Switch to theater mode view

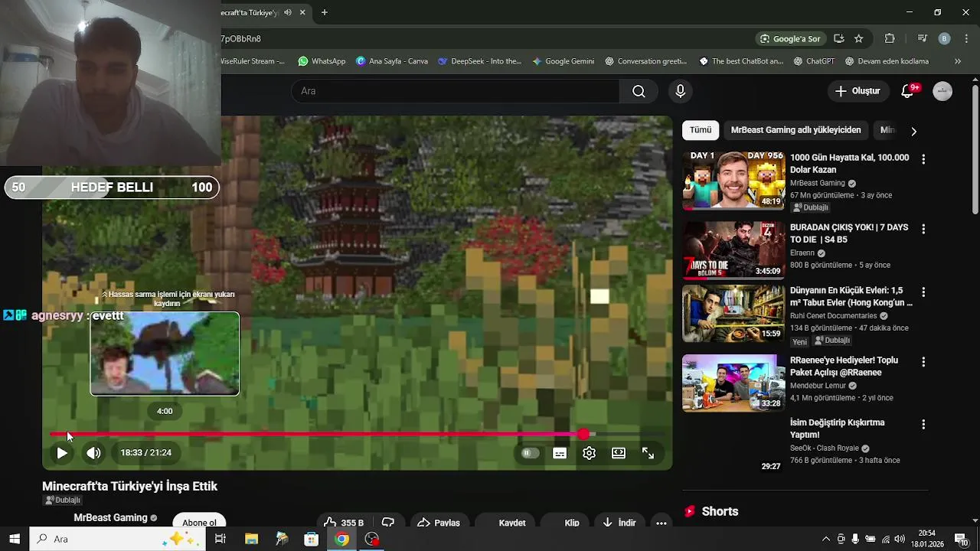pyautogui.click(x=619, y=453)
